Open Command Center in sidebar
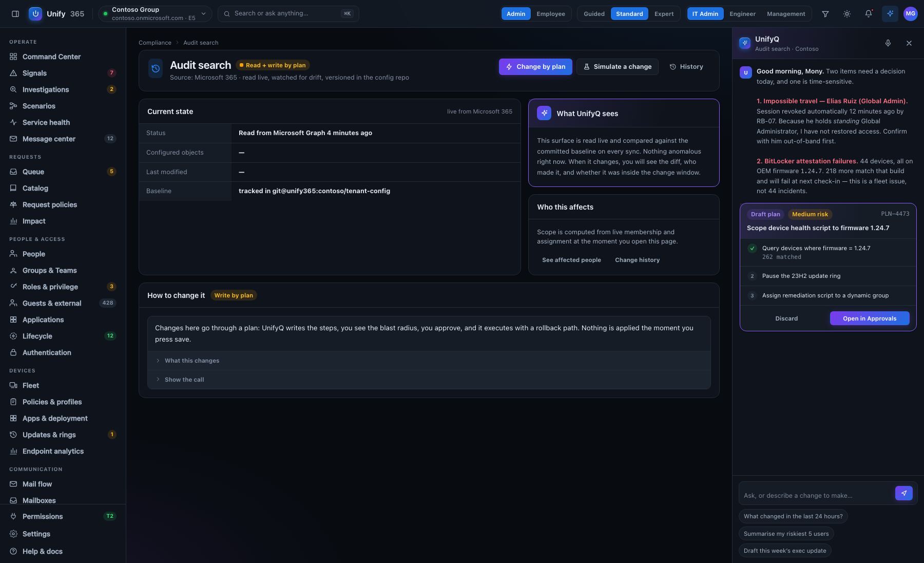Screen dimensions: 924x563 click(x=63, y=57)
